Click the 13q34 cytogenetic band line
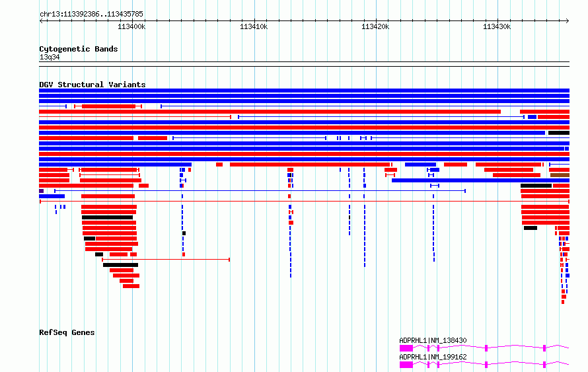Screen dimensions: 588x372 point(304,64)
